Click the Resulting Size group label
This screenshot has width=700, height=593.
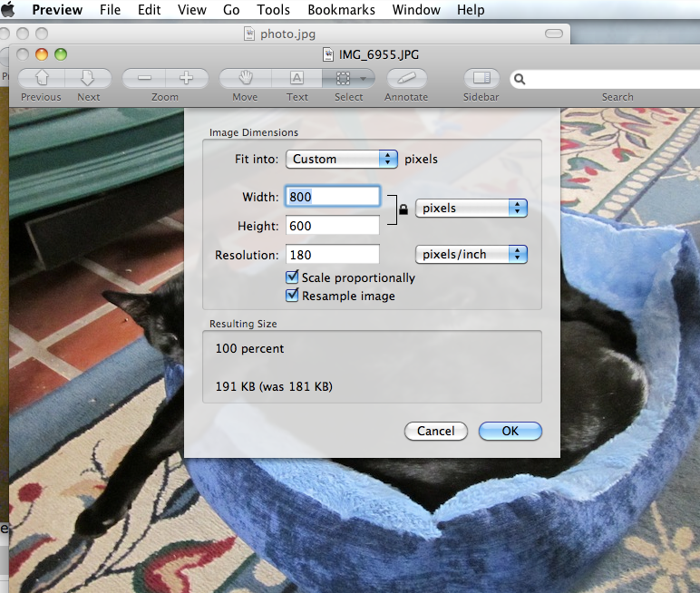[243, 324]
